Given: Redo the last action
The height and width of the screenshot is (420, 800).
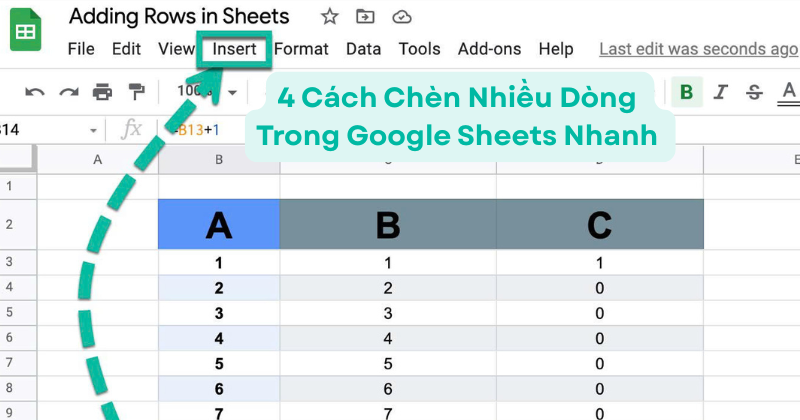Looking at the screenshot, I should (x=68, y=92).
